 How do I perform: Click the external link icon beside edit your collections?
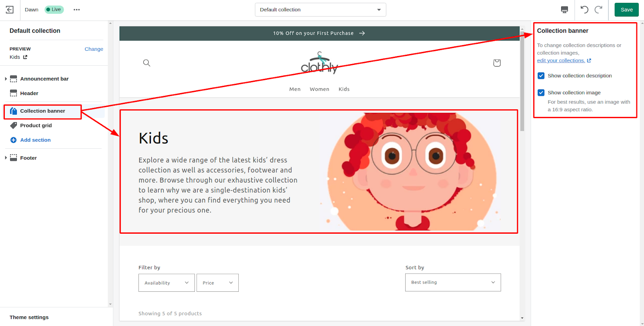(x=589, y=60)
